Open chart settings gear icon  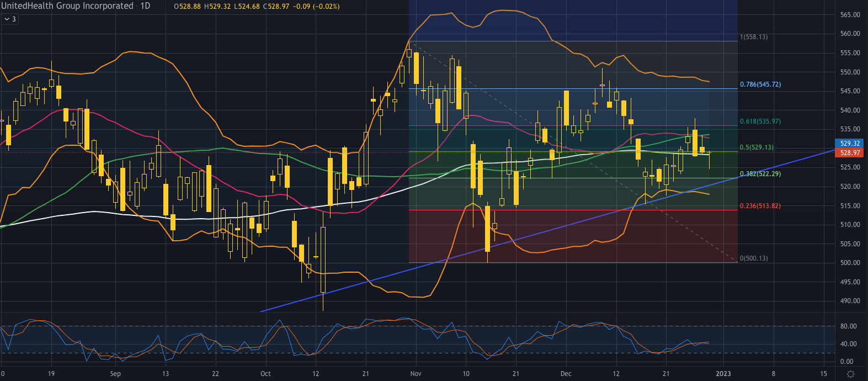(x=851, y=374)
